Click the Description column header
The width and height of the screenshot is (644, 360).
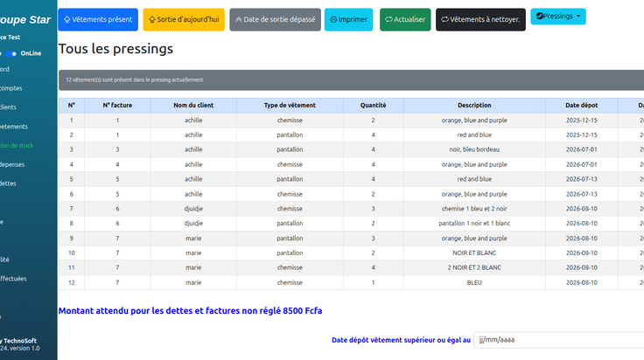474,106
